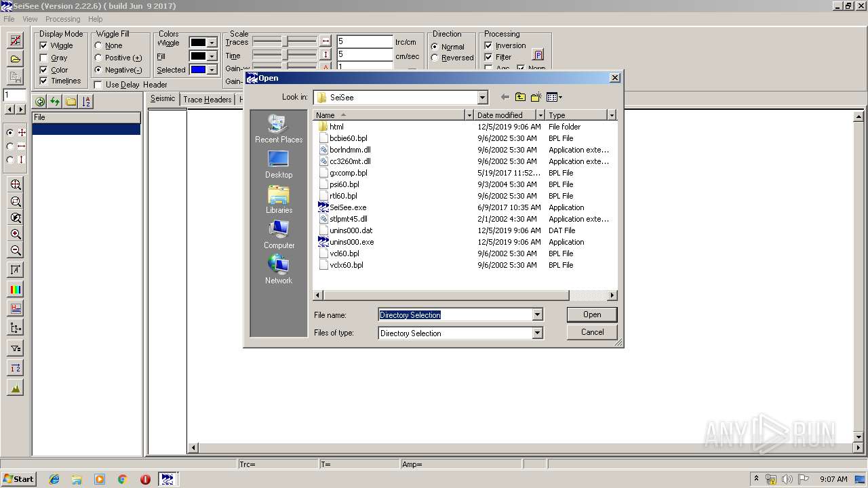Open the rainbow color palette tool
This screenshot has height=488, width=868.
(15, 289)
